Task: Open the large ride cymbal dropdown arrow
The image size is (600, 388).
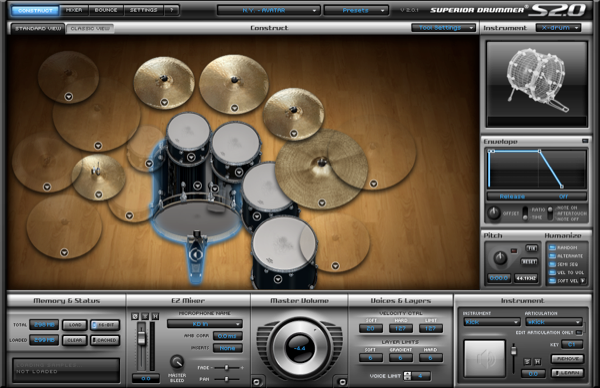Action: click(x=322, y=202)
